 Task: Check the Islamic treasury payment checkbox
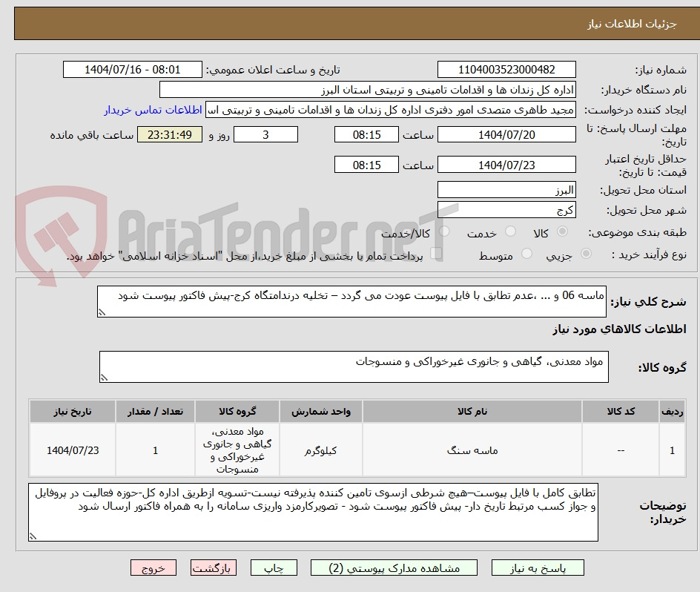[x=437, y=253]
